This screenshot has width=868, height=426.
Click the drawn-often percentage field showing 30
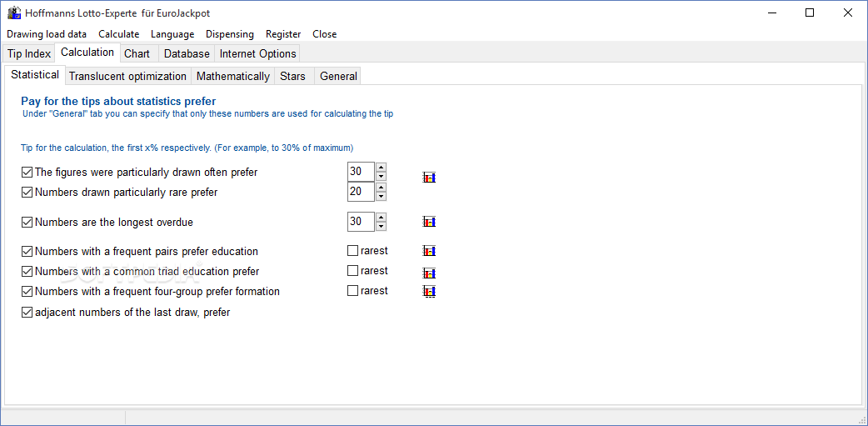coord(361,172)
